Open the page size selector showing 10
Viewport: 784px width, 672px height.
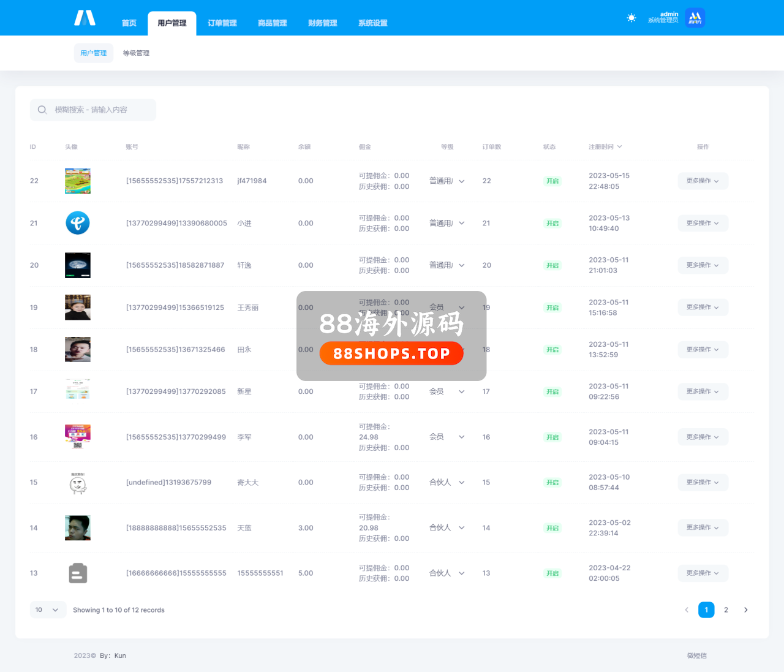click(48, 610)
